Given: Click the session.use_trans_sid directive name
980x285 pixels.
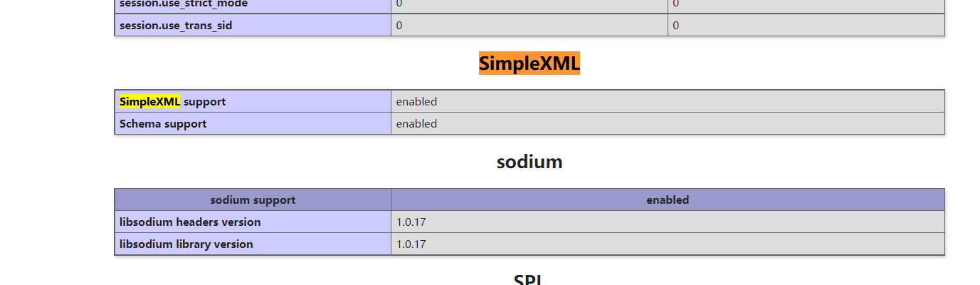Looking at the screenshot, I should coord(176,26).
